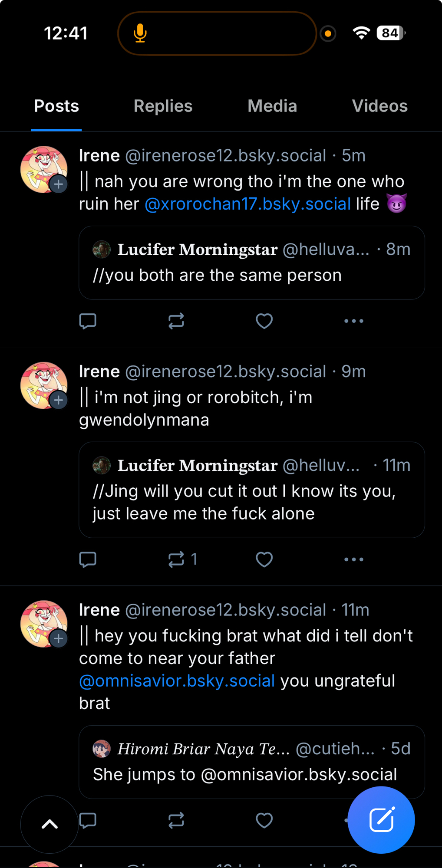Repost the 5m Irene post
Image resolution: width=442 pixels, height=868 pixels.
coord(176,321)
